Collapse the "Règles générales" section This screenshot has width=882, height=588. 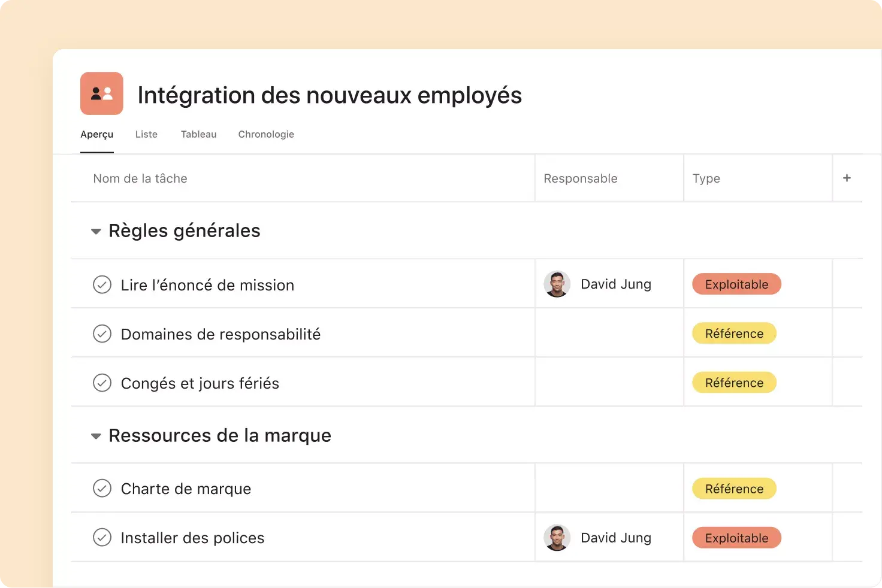[x=96, y=231]
